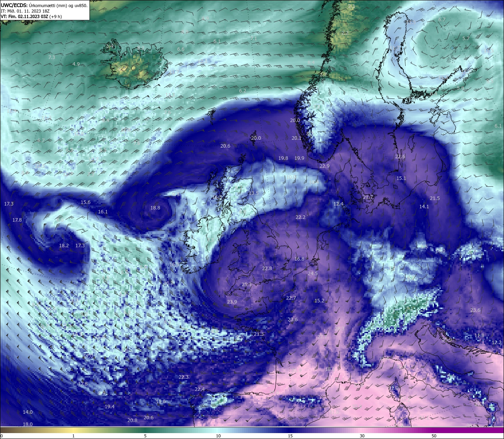Click the legend tick labeled 50
Image resolution: width=504 pixels, height=439 pixels.
pos(434,436)
